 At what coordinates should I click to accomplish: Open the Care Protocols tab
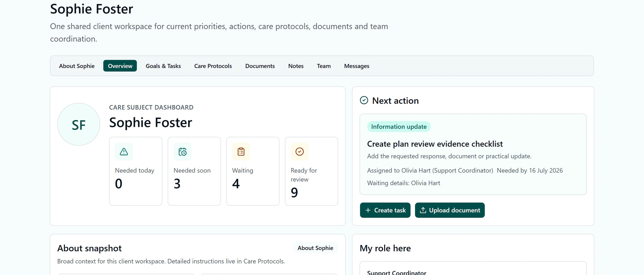click(213, 66)
